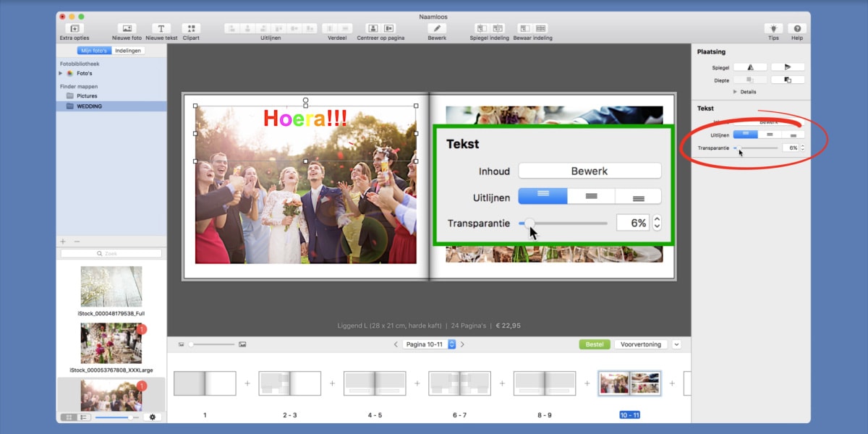The image size is (868, 434).
Task: Click the large image icon beside zoom slider
Action: point(242,344)
